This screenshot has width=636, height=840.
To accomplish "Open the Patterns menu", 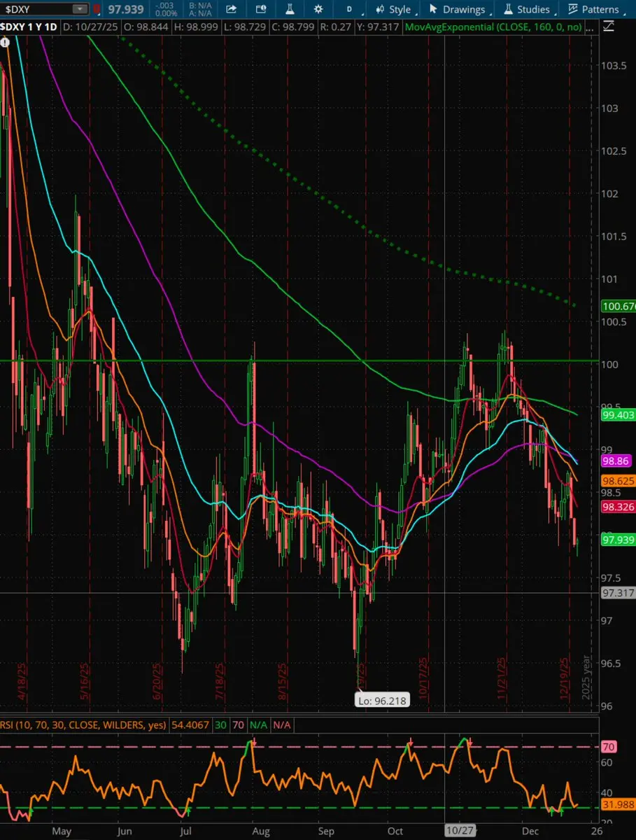I will click(x=594, y=9).
